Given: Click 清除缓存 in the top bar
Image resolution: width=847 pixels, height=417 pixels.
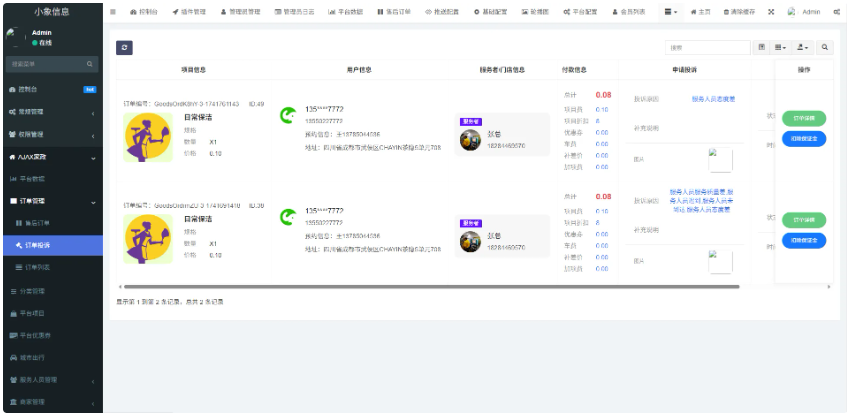Looking at the screenshot, I should [739, 12].
